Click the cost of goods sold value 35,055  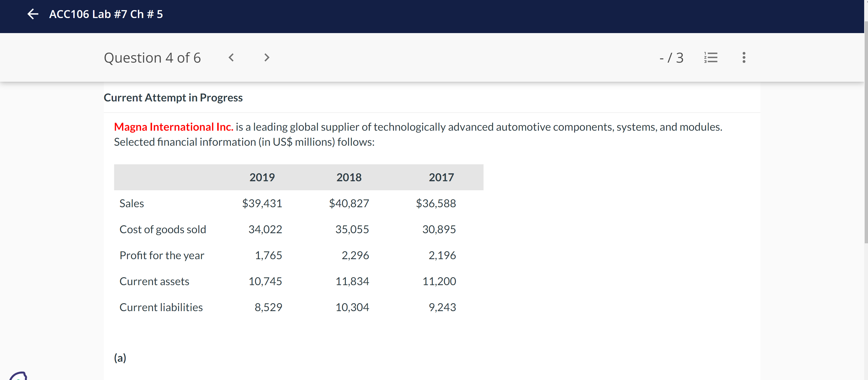pos(352,230)
